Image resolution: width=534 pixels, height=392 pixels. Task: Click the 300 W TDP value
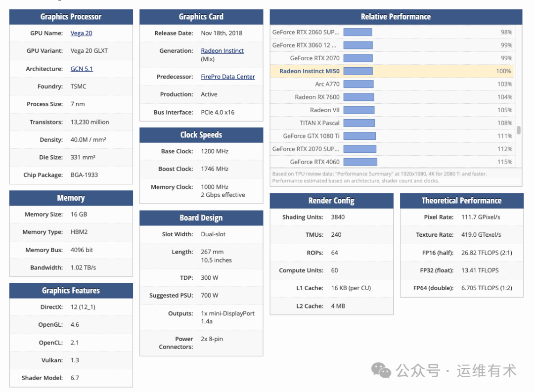(210, 278)
